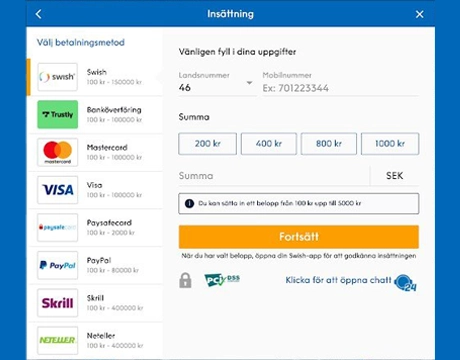Pick the Mastercard logo option
Screen dimensions: 460x360
tap(57, 152)
